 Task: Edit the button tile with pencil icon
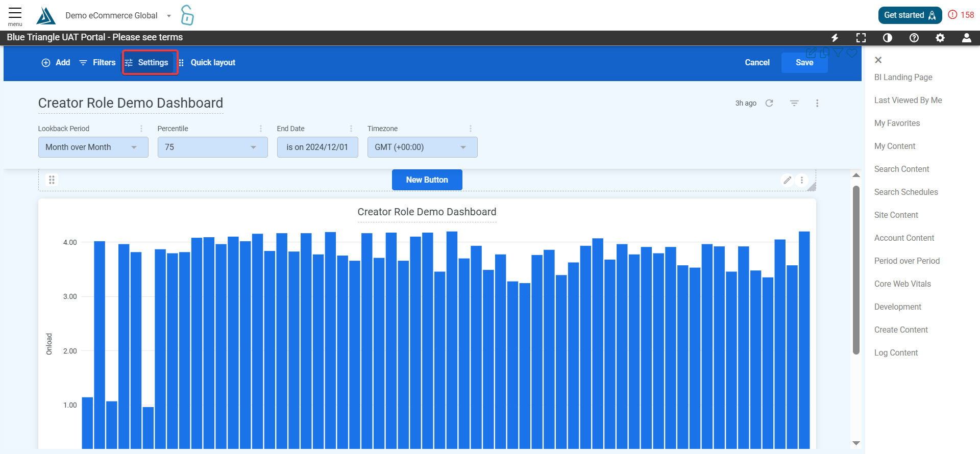point(788,180)
